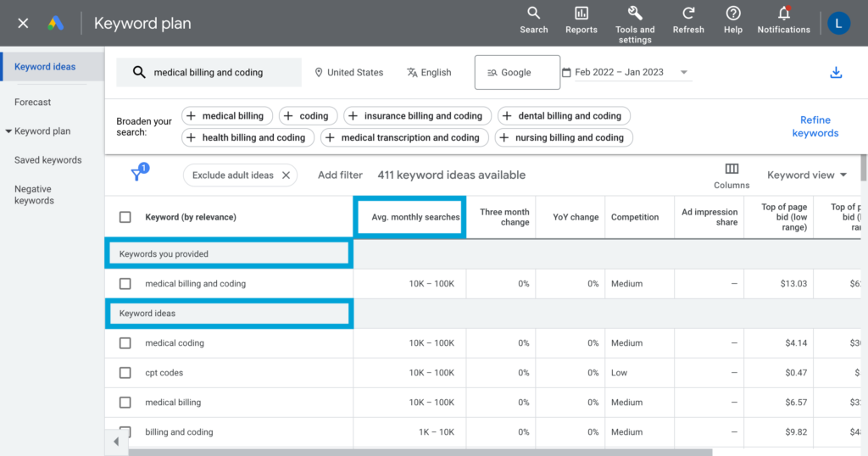868x456 pixels.
Task: Tick the 'cpt codes' row checkbox
Action: [125, 373]
